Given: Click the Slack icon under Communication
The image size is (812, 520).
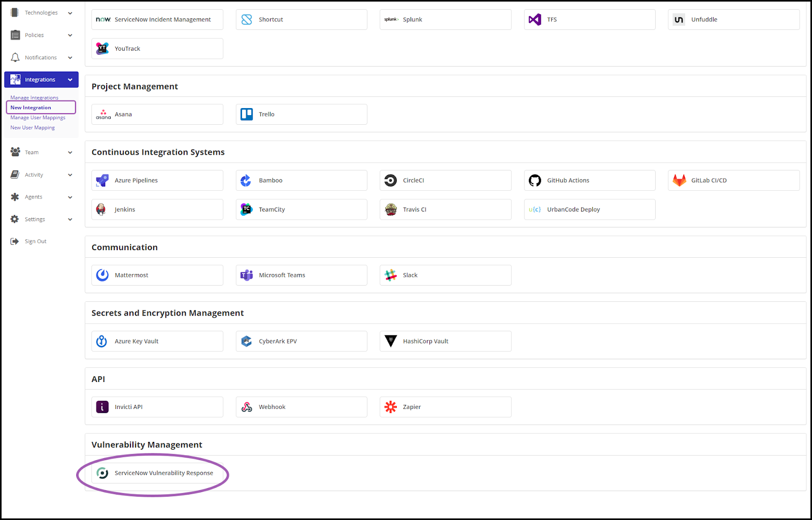Looking at the screenshot, I should pyautogui.click(x=390, y=275).
